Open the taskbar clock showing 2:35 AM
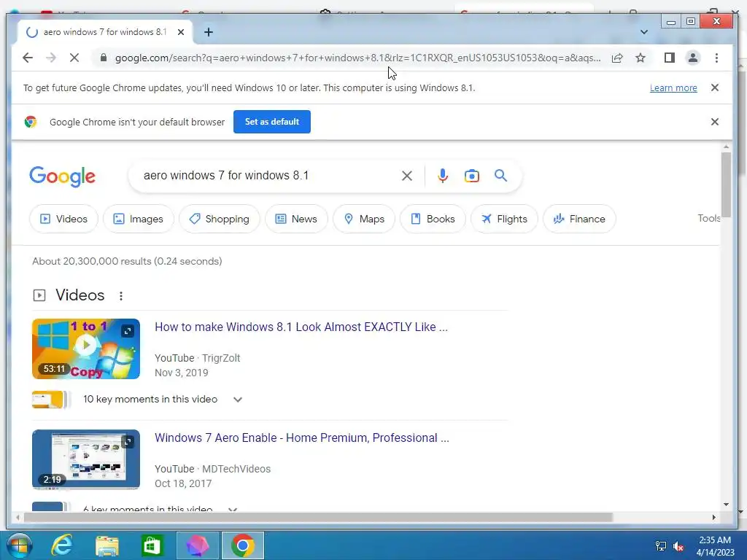 pos(715,546)
